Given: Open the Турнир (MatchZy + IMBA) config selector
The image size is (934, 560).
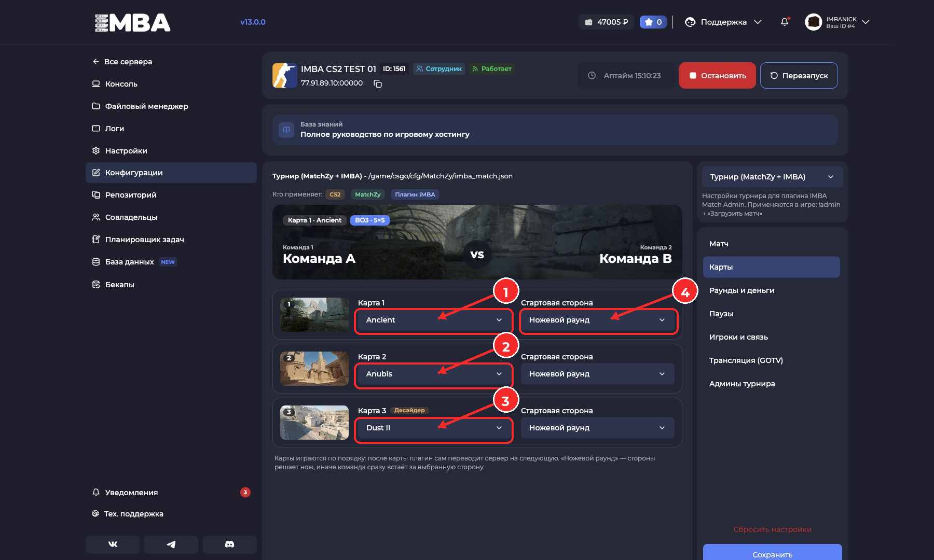Looking at the screenshot, I should click(773, 177).
